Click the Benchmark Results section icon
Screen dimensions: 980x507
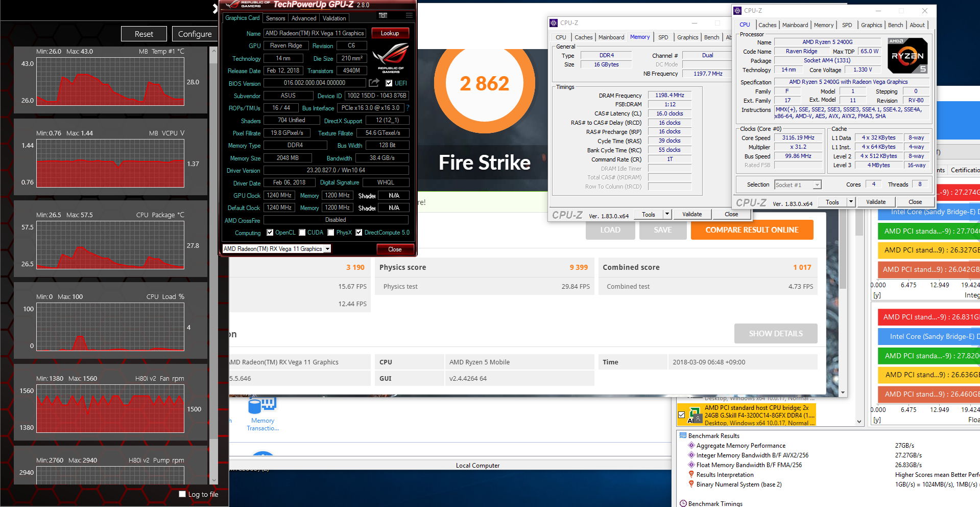pos(683,435)
